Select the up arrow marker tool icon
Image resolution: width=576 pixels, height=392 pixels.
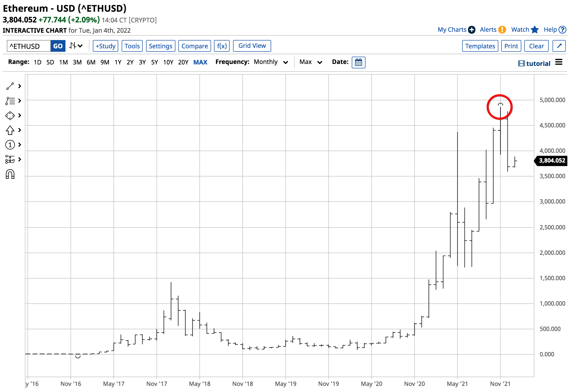(x=10, y=130)
